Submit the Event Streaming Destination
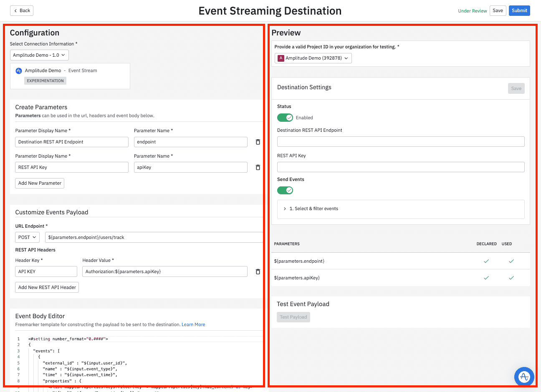 [519, 10]
